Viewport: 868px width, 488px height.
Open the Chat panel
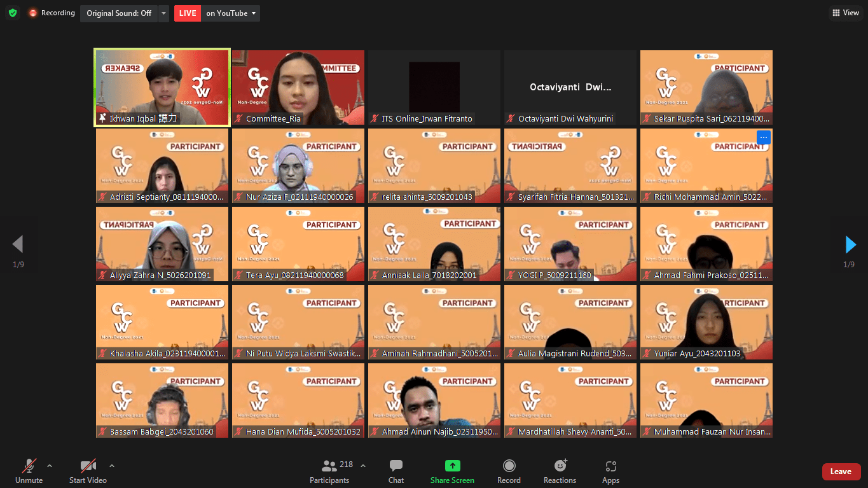396,471
